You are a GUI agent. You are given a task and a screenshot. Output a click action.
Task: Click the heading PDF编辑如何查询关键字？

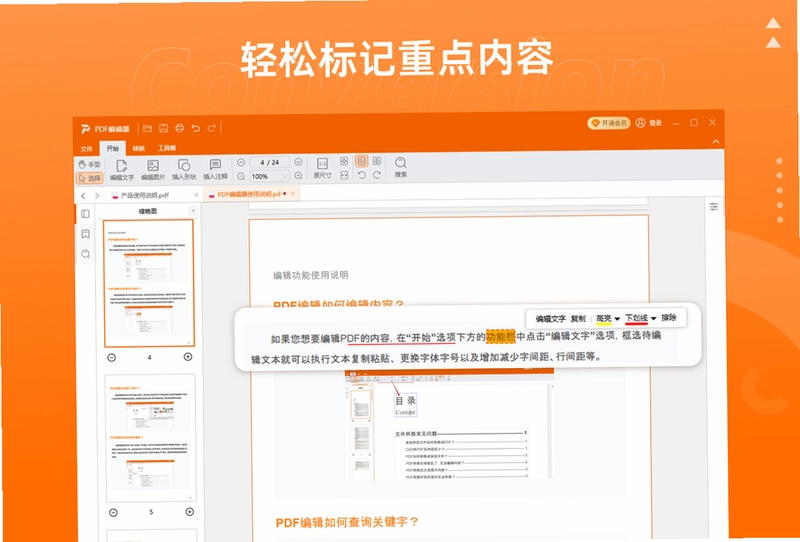point(347,522)
